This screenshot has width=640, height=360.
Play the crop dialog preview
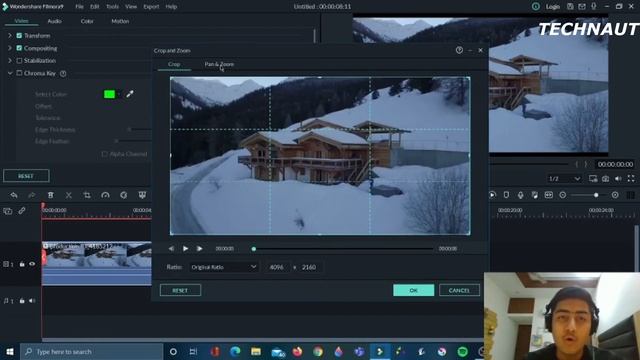click(185, 248)
